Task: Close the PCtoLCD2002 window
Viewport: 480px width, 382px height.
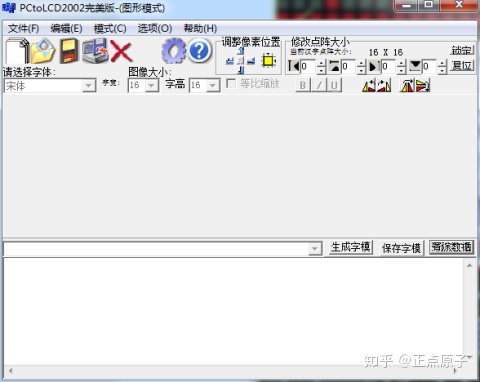Action: coord(459,5)
